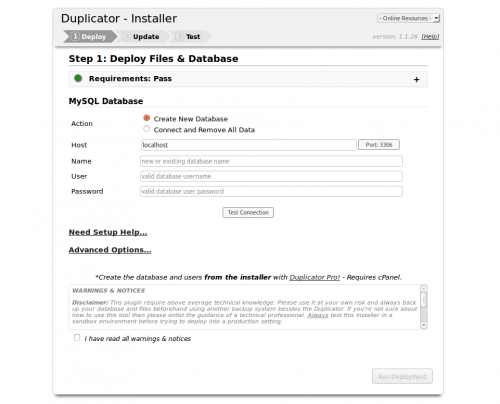Image resolution: width=500 pixels, height=404 pixels.
Task: Select the Update step tab
Action: pos(142,37)
